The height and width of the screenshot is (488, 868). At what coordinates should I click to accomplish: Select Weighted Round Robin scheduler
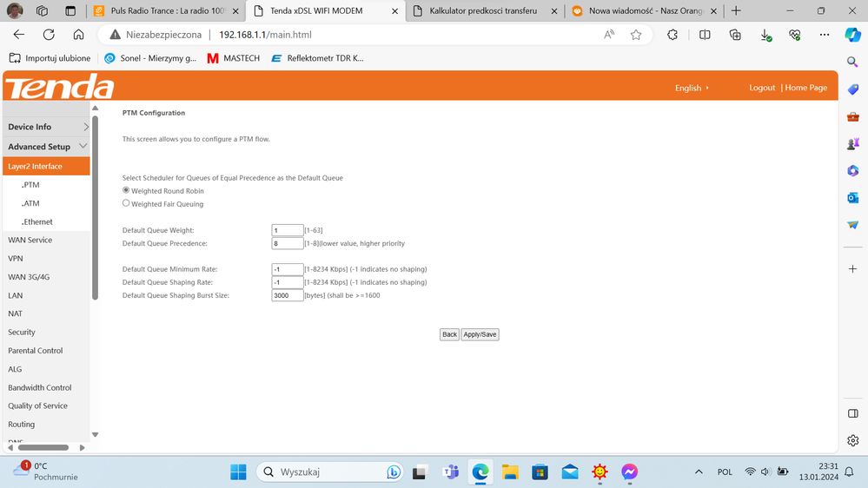click(x=126, y=190)
